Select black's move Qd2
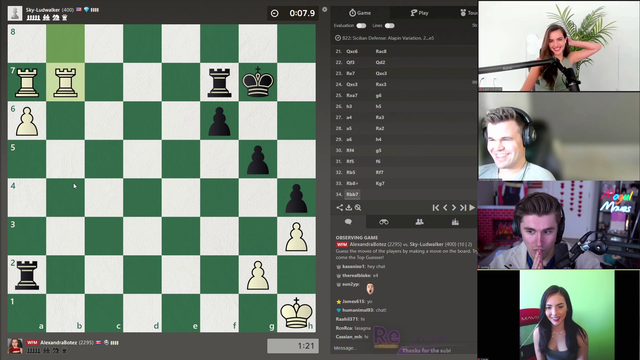Screen dimensions: 640x360 click(x=380, y=62)
